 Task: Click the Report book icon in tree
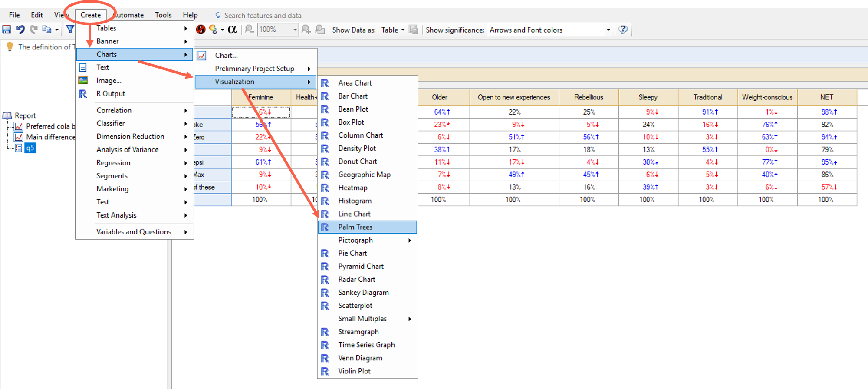tap(7, 115)
